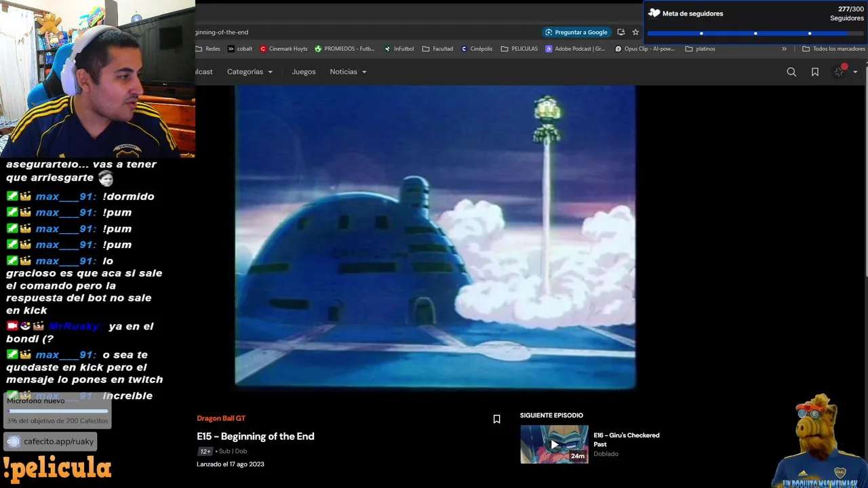Click the Preguntar a Google button
The image size is (868, 488).
576,32
